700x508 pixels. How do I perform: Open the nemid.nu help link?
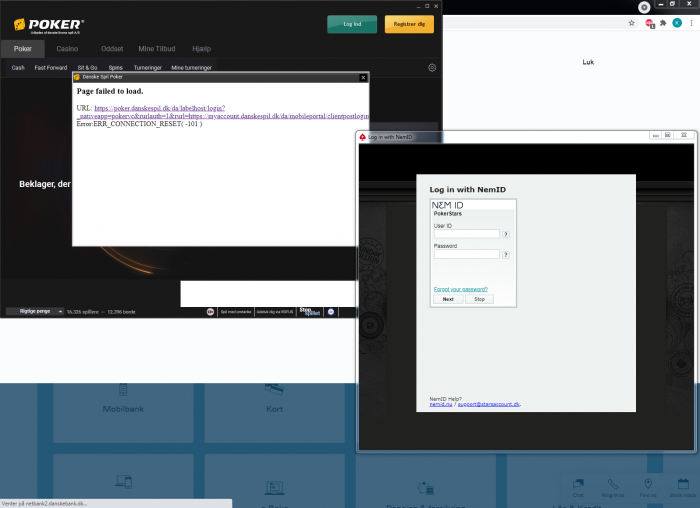(441, 404)
